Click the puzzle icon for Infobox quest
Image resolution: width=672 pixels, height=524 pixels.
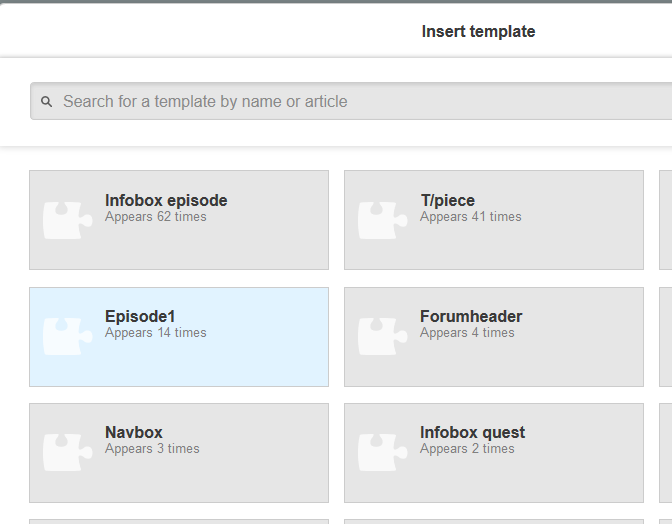383,452
